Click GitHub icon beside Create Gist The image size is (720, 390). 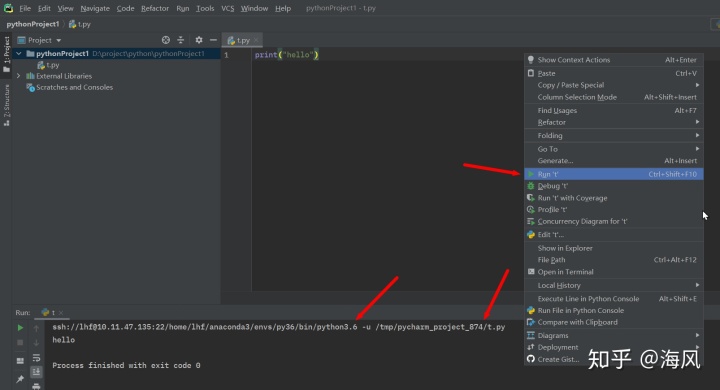point(531,359)
